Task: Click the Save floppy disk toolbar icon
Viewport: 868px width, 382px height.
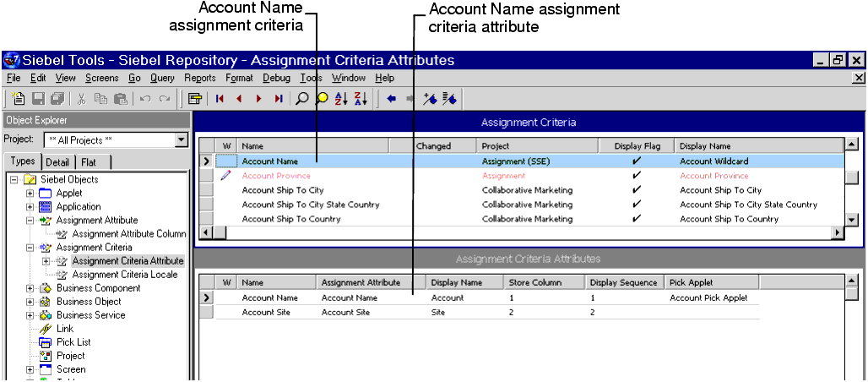Action: [x=38, y=99]
